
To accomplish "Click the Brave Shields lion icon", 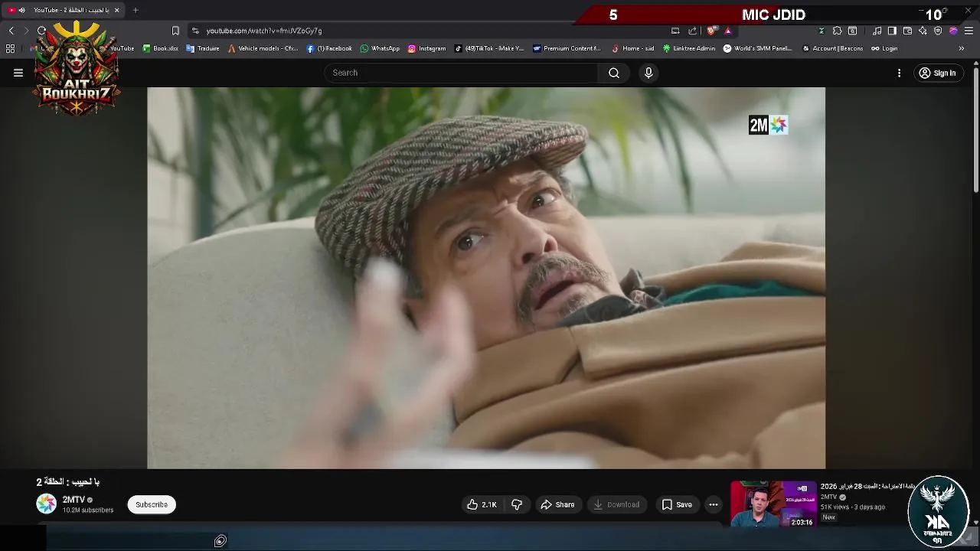I will (712, 31).
